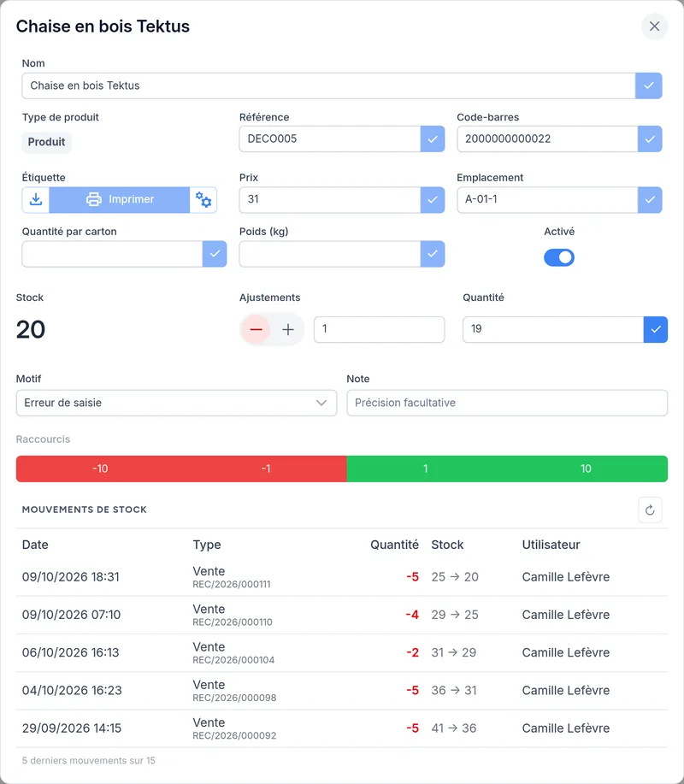This screenshot has width=684, height=784.
Task: Click the stock change 25 → 20
Action: (x=455, y=577)
